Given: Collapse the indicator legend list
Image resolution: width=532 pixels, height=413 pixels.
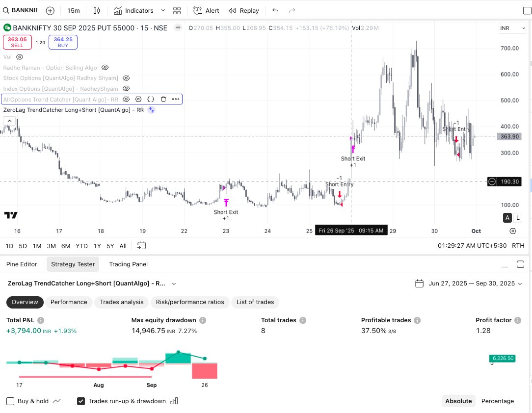Looking at the screenshot, I should point(9,121).
